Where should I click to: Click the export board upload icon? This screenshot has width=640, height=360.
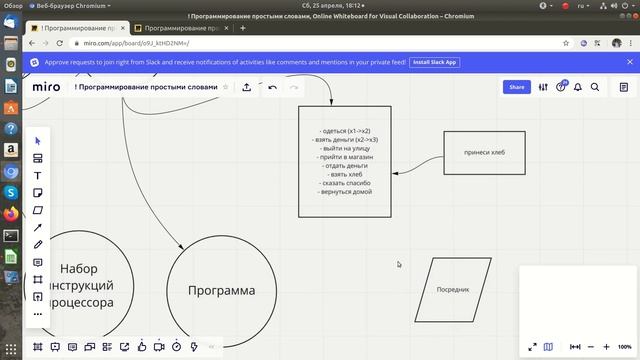pos(247,87)
